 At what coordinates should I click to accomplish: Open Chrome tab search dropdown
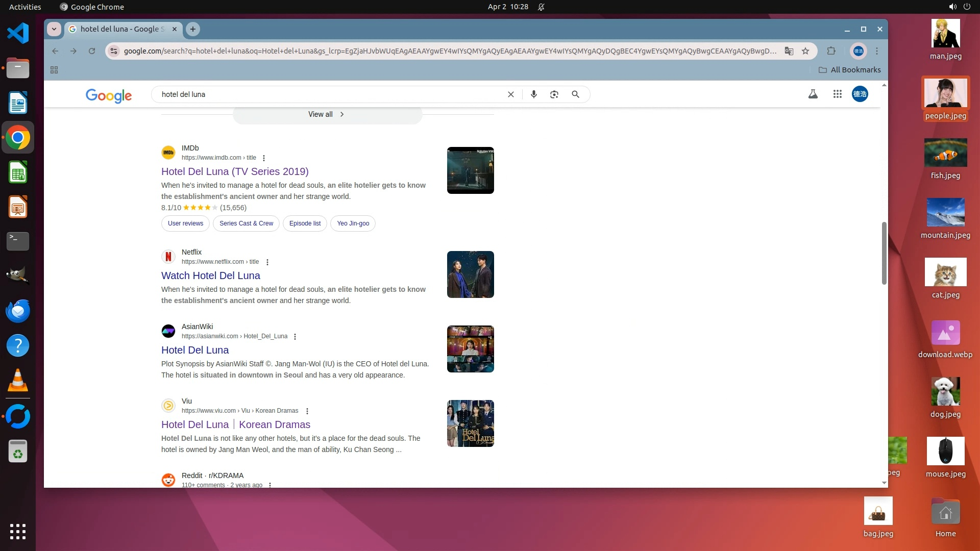[54, 29]
